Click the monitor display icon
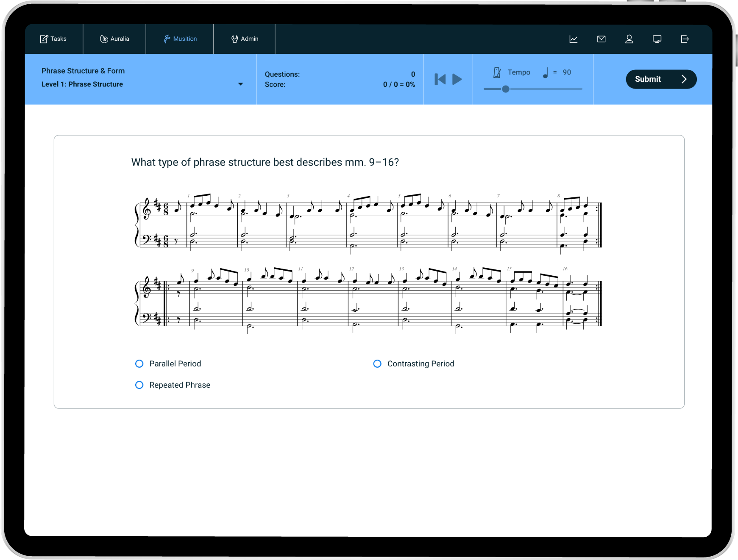 [657, 39]
